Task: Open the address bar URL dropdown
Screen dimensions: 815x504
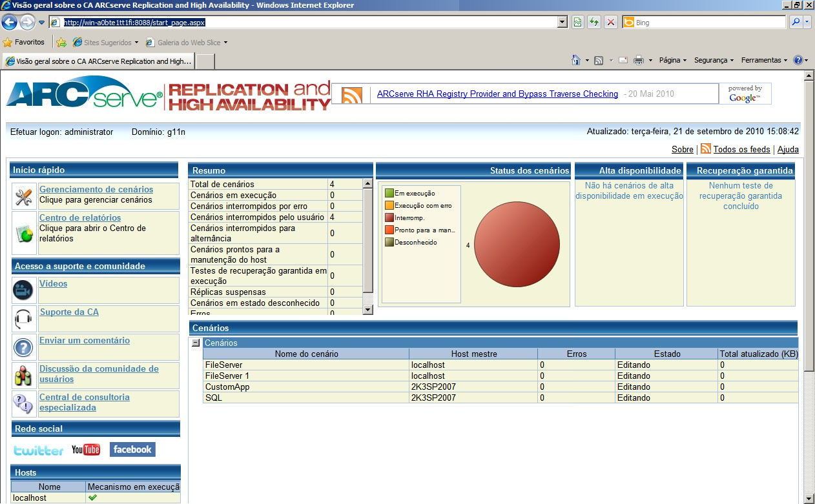Action: 562,23
